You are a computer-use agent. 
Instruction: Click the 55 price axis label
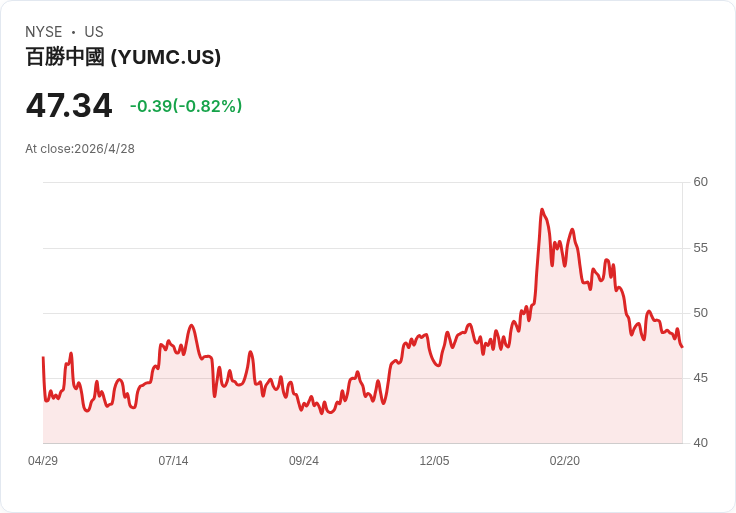700,248
